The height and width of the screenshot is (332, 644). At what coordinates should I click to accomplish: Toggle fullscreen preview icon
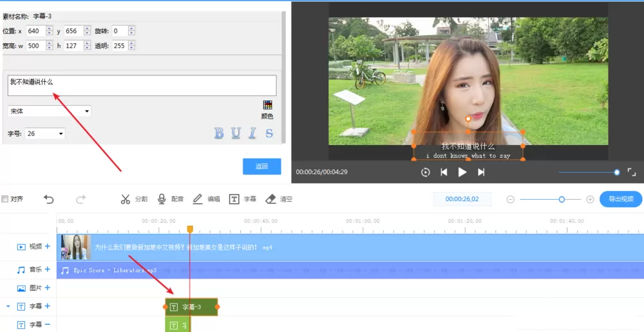[632, 172]
